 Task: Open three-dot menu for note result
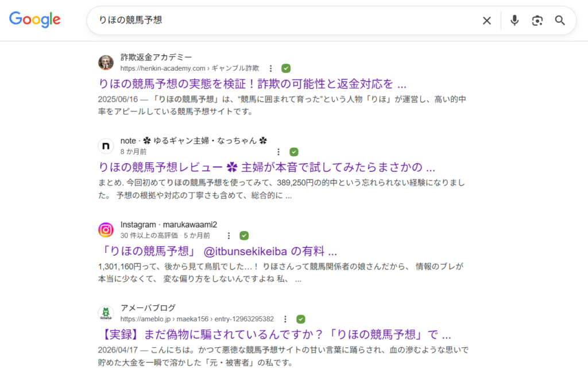(x=278, y=152)
